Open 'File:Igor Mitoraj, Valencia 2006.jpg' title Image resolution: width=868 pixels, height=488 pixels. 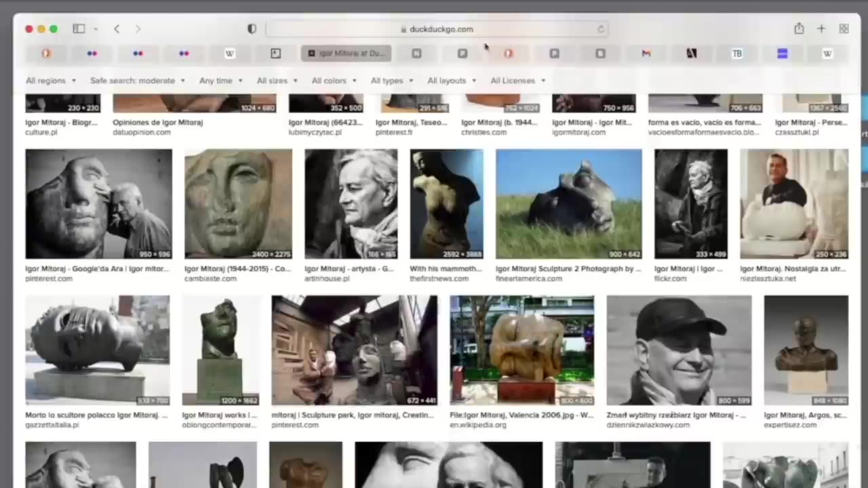pyautogui.click(x=521, y=415)
